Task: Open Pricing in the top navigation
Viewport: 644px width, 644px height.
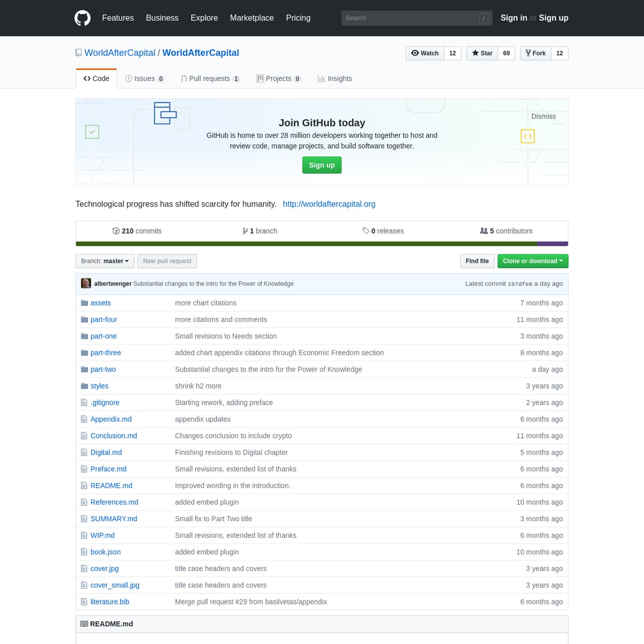Action: point(298,18)
